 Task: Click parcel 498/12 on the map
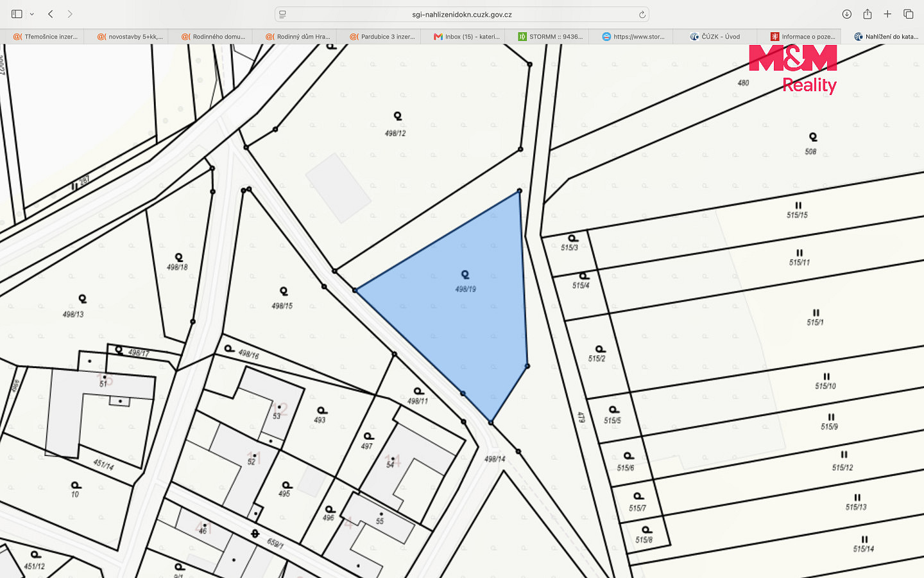(x=395, y=133)
